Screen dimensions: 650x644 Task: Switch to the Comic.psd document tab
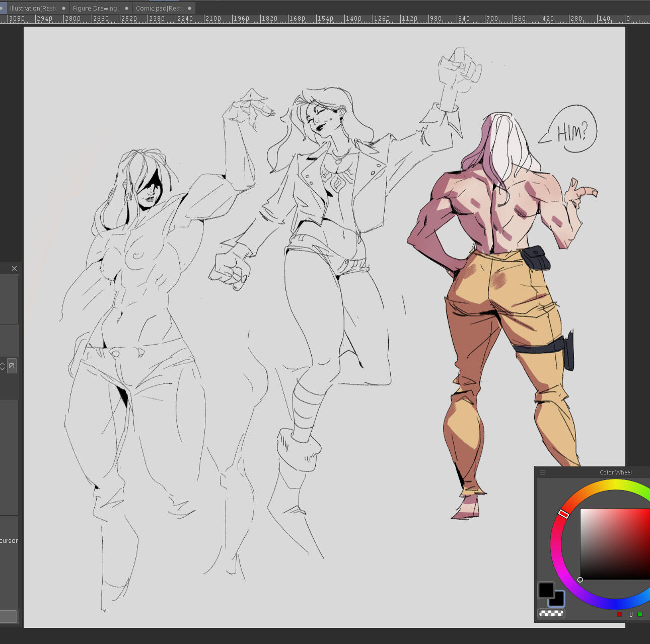click(159, 8)
